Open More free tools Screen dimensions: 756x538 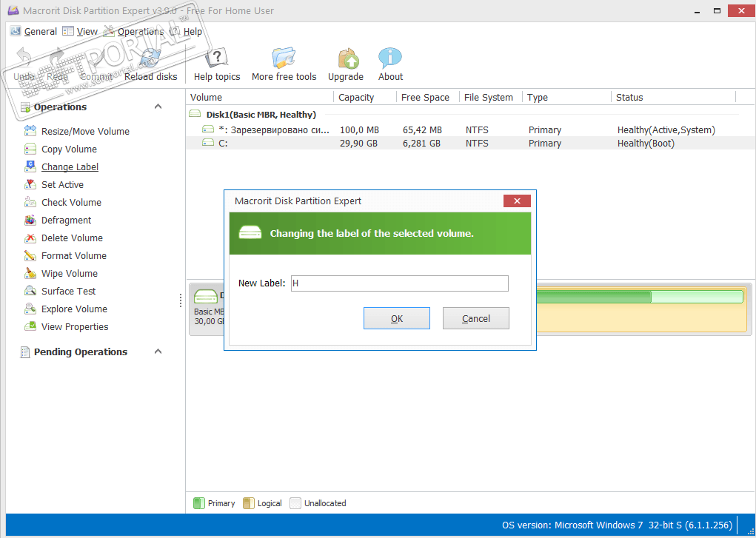tap(284, 64)
